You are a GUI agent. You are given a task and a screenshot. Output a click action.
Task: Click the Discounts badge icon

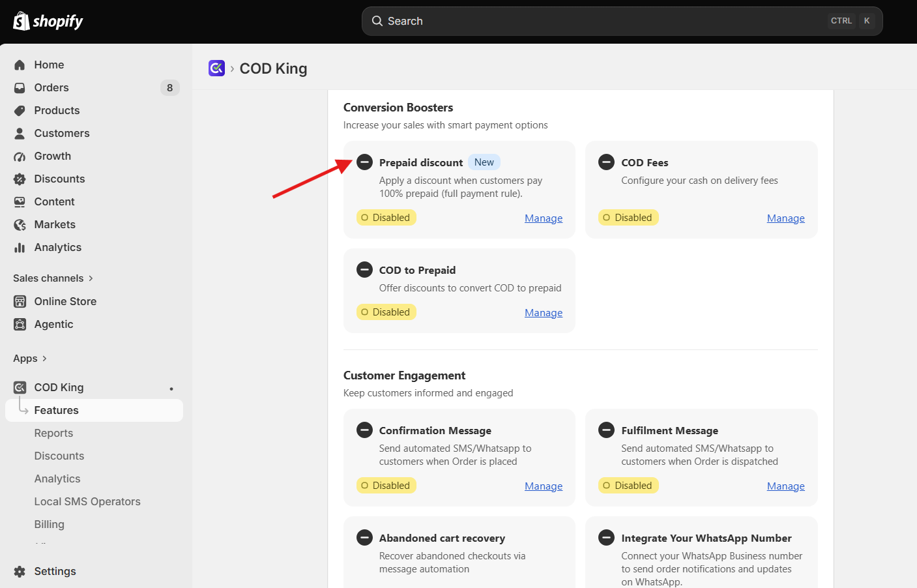(20, 179)
